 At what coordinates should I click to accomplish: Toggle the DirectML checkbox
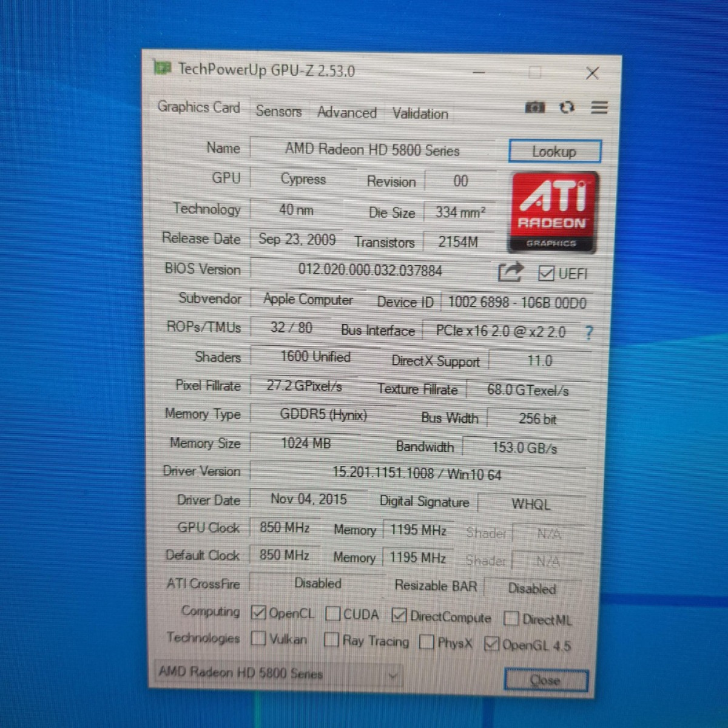pyautogui.click(x=511, y=618)
